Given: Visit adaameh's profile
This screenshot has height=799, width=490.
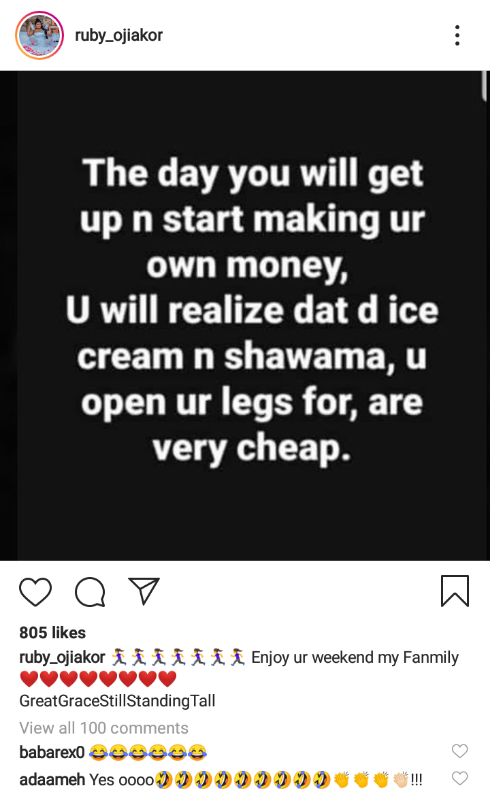Looking at the screenshot, I should (x=52, y=779).
